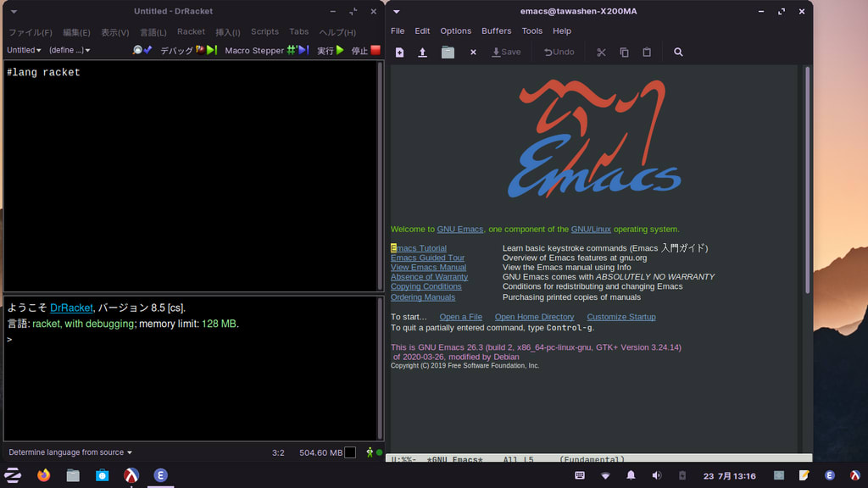Click the X icon in the Emacs toolbar
The height and width of the screenshot is (488, 868).
click(x=473, y=52)
